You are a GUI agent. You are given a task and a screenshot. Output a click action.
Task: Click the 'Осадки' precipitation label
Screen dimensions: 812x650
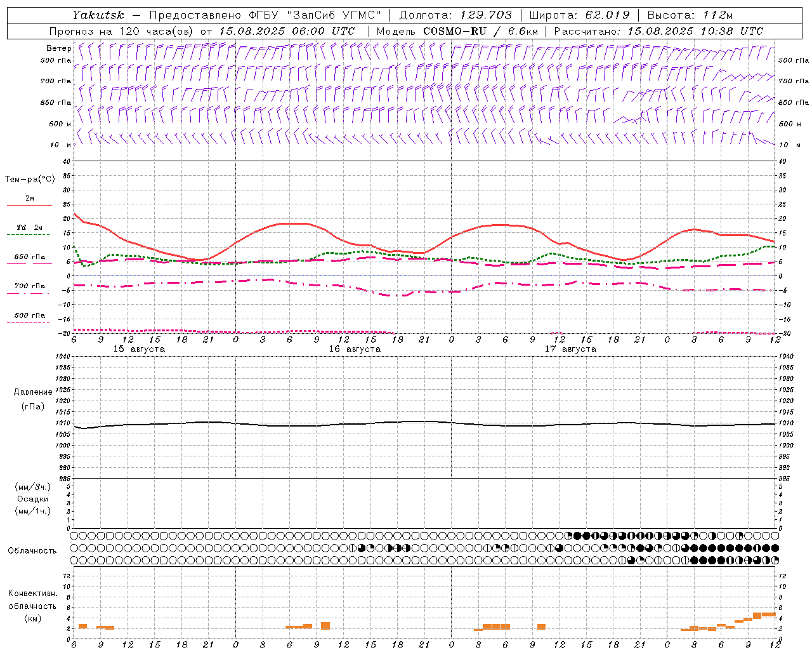[33, 499]
